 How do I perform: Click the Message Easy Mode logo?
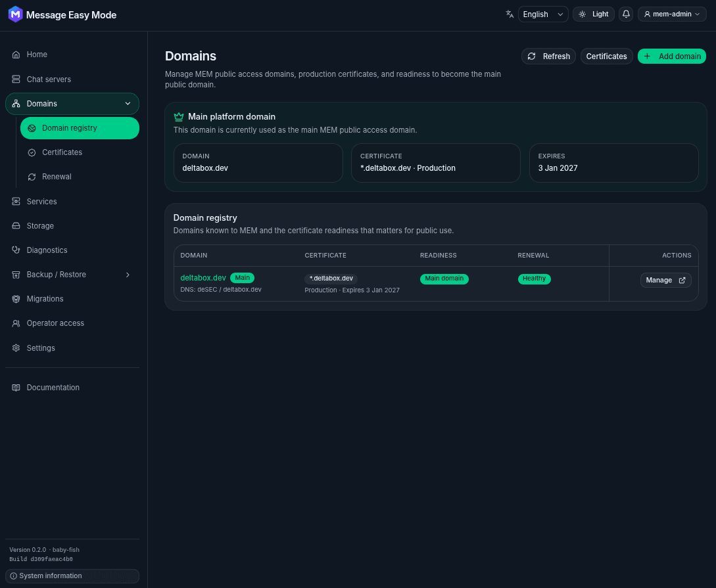pos(16,14)
